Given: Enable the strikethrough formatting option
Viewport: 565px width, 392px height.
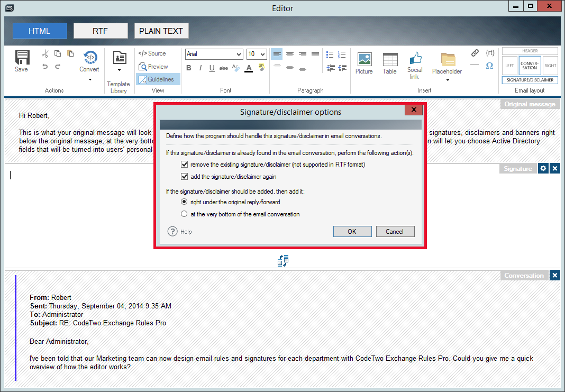Looking at the screenshot, I should (x=223, y=68).
